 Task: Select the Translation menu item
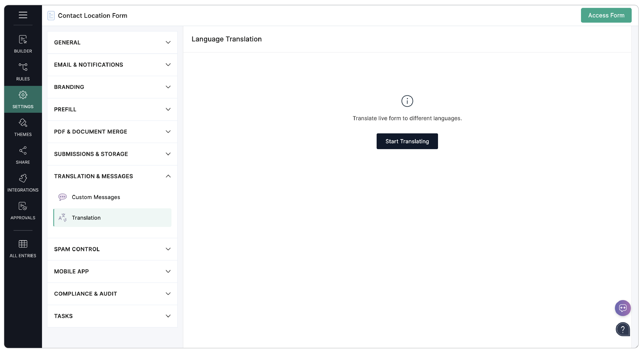(x=86, y=218)
